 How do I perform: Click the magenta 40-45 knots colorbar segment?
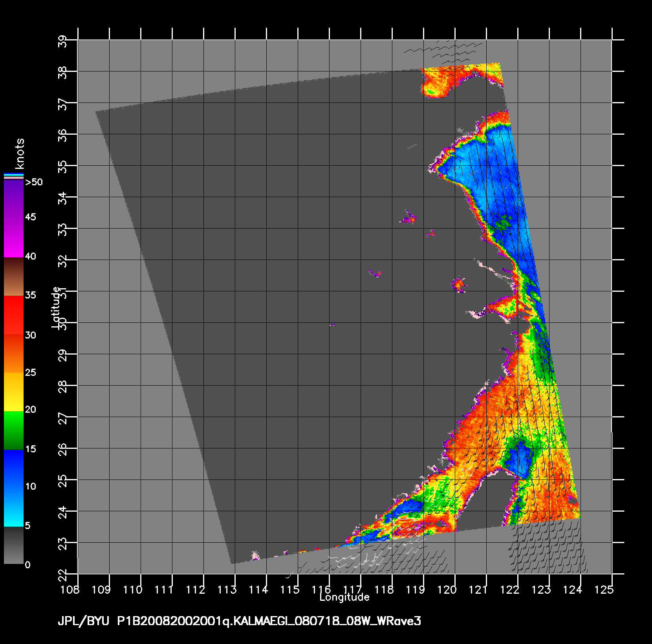(x=13, y=238)
